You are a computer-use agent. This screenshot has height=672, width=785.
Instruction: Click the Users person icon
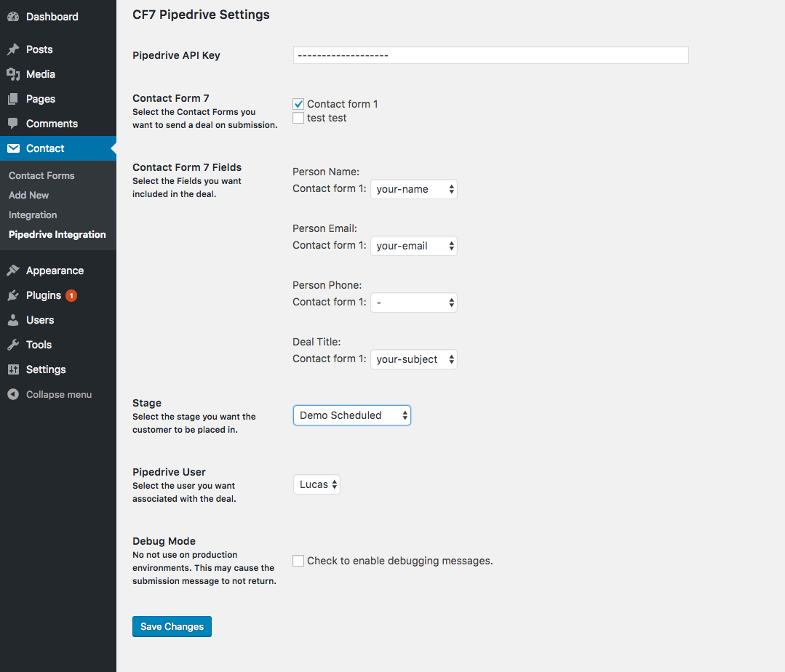point(13,320)
